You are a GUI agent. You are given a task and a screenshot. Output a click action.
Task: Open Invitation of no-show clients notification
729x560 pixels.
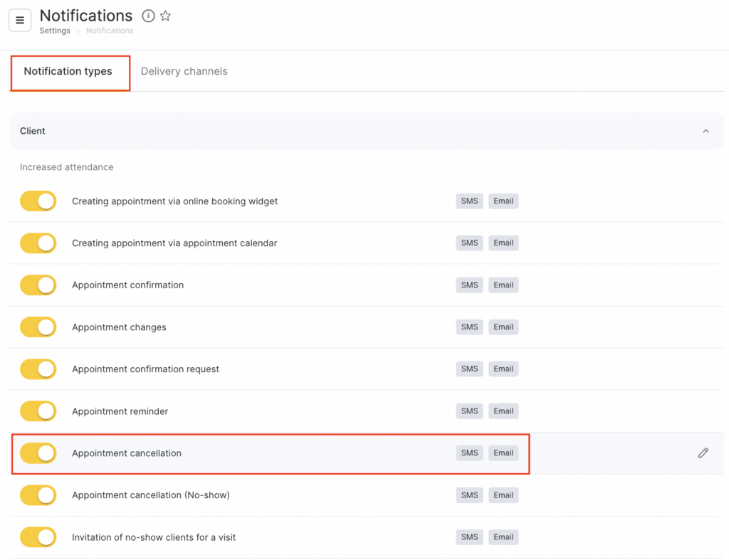click(154, 537)
